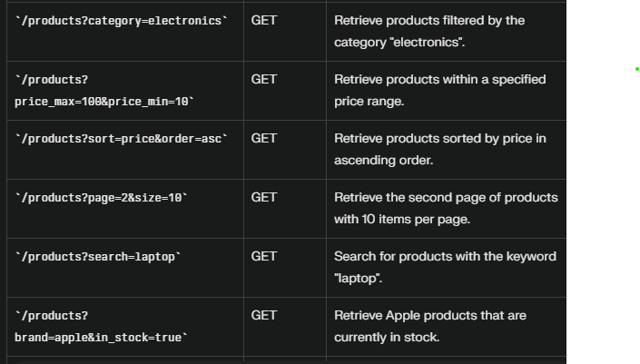640x364 pixels.
Task: Click the 'within a specified price range' description
Action: pos(440,90)
